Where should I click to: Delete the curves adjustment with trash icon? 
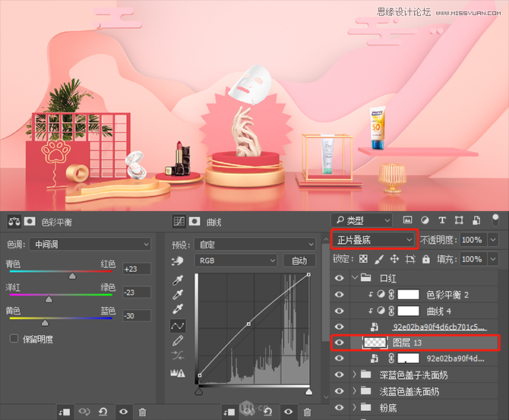pyautogui.click(x=307, y=412)
